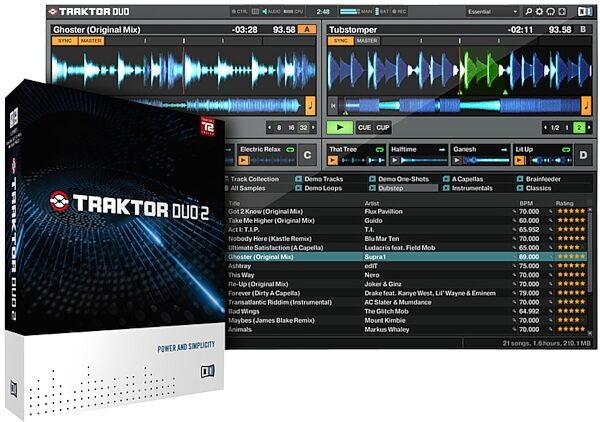
Task: Open Preferences via the gear icon
Action: 540,11
